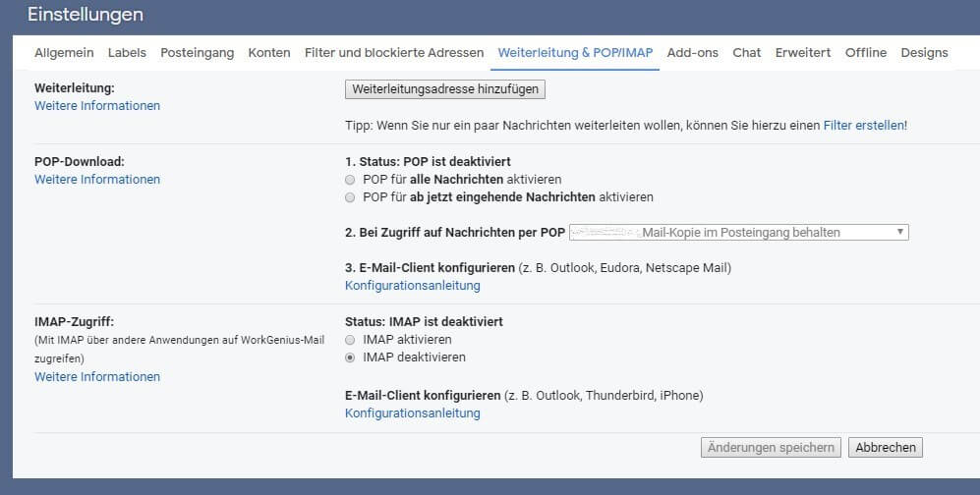Open the Allgemein settings tab
This screenshot has height=495, width=980.
pos(64,53)
